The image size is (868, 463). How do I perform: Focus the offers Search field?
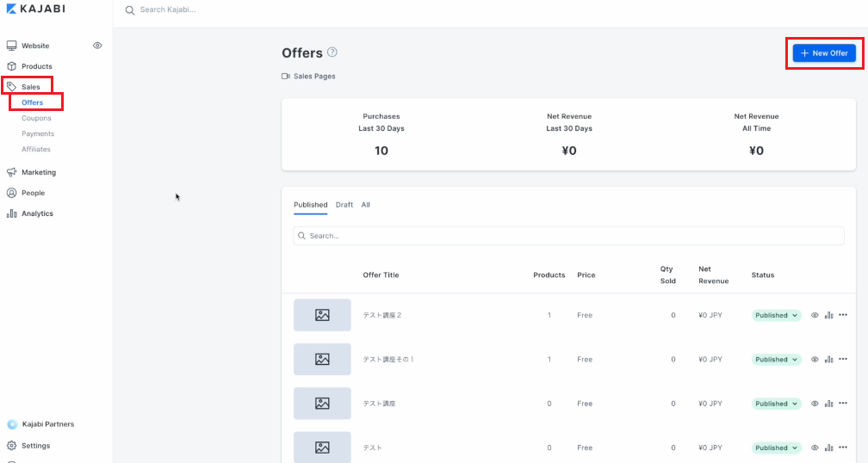click(568, 236)
